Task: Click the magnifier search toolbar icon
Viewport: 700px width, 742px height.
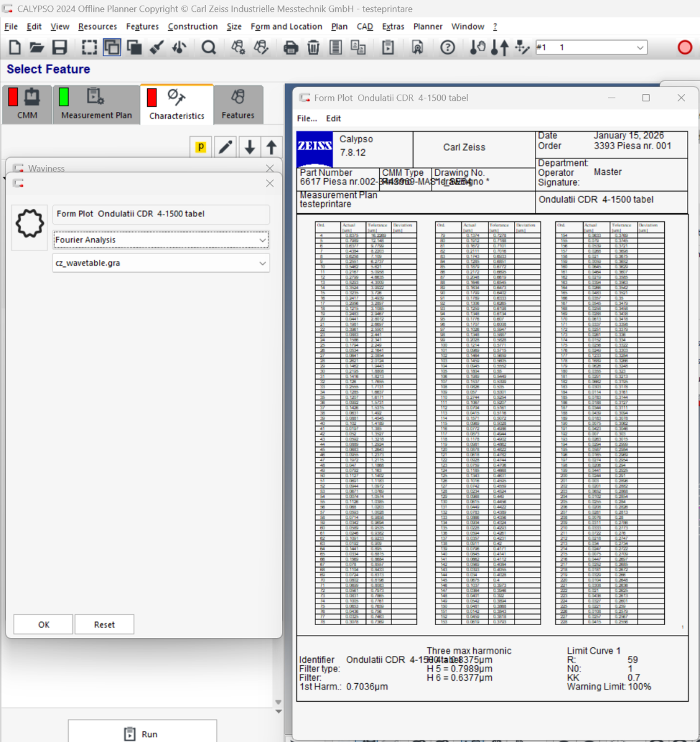Action: (x=209, y=48)
